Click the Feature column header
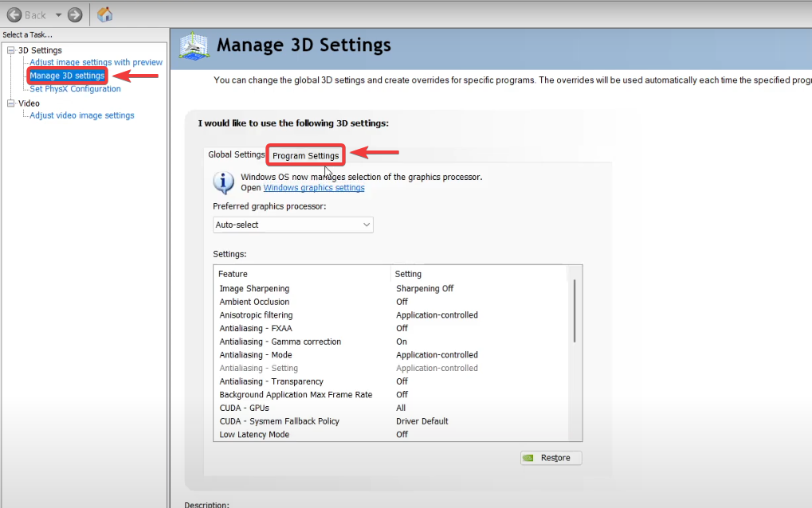 click(302, 274)
